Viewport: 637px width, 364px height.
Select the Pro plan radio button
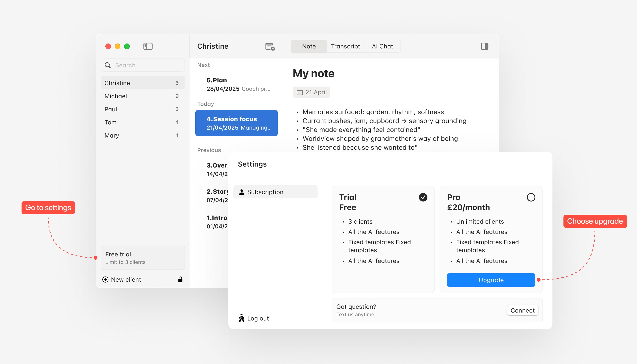531,197
